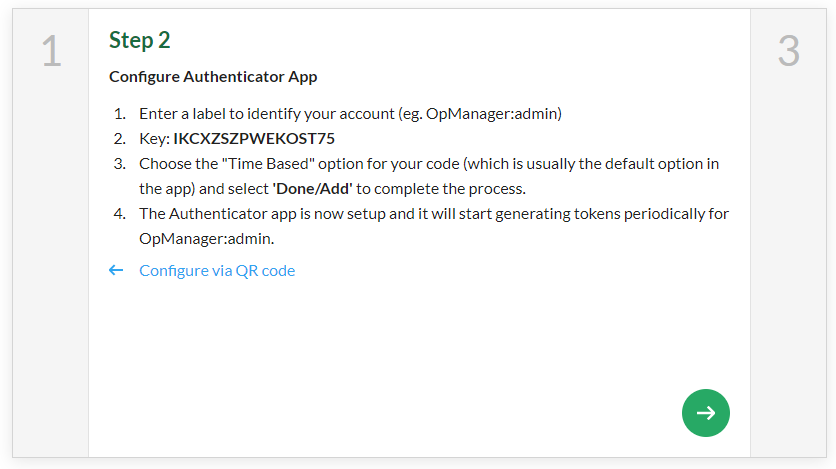Click list number 1 marker

[119, 114]
